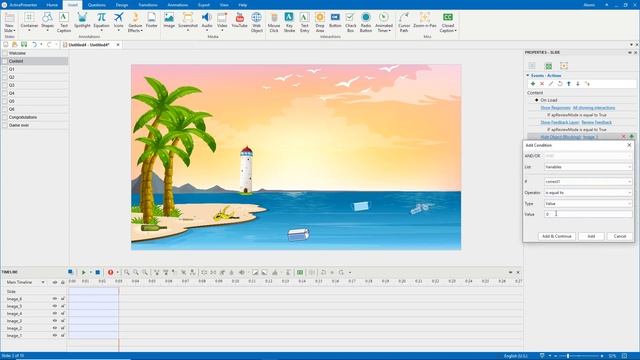Screen dimensions: 640x360
Task: Start recording with red record button
Action: tap(110, 272)
